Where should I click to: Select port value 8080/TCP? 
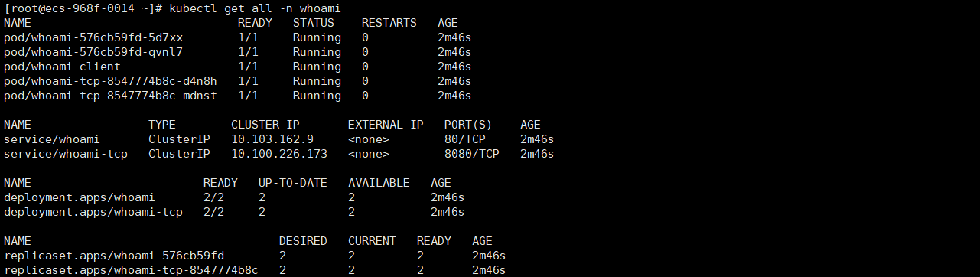pyautogui.click(x=472, y=154)
